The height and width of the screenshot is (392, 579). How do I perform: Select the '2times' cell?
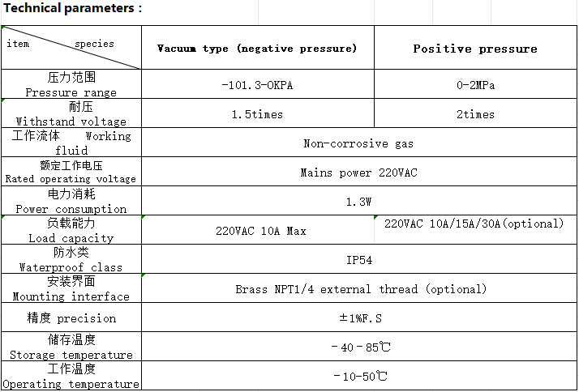coord(474,114)
